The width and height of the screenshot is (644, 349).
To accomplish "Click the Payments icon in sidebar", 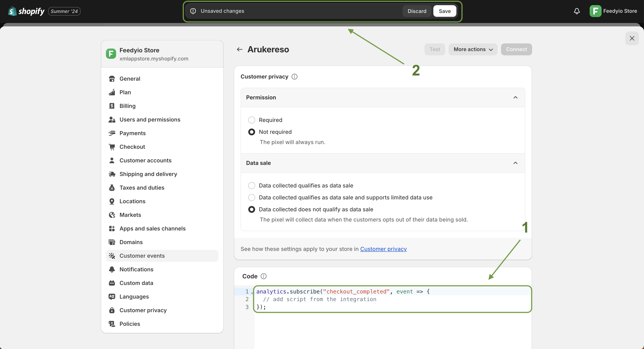I will 112,133.
